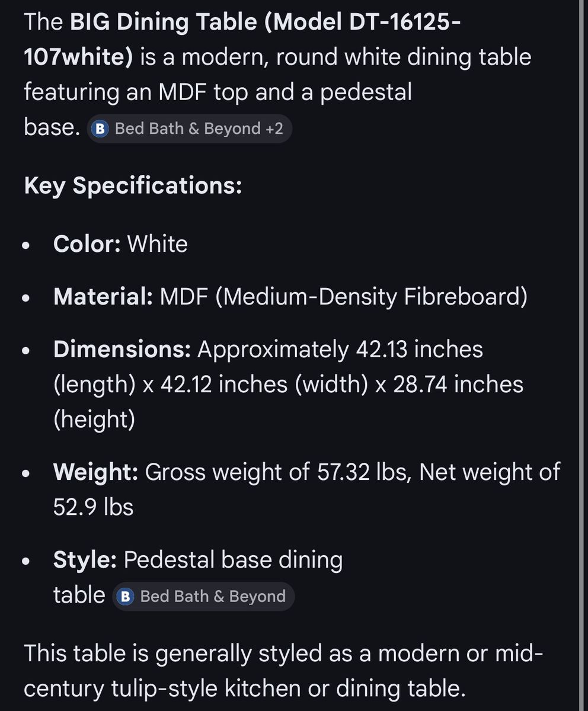This screenshot has height=711, width=588.
Task: Click the '+2' sources count in the chip
Action: (274, 129)
